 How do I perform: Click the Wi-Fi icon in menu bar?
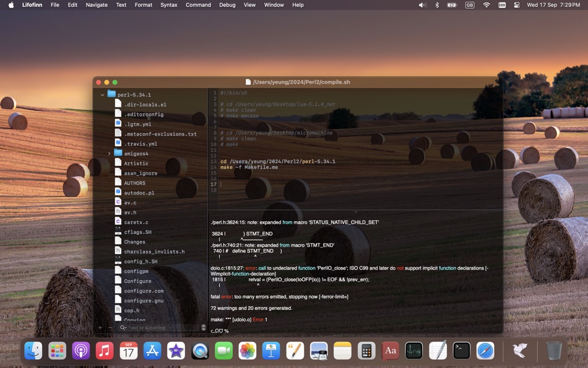pyautogui.click(x=486, y=5)
